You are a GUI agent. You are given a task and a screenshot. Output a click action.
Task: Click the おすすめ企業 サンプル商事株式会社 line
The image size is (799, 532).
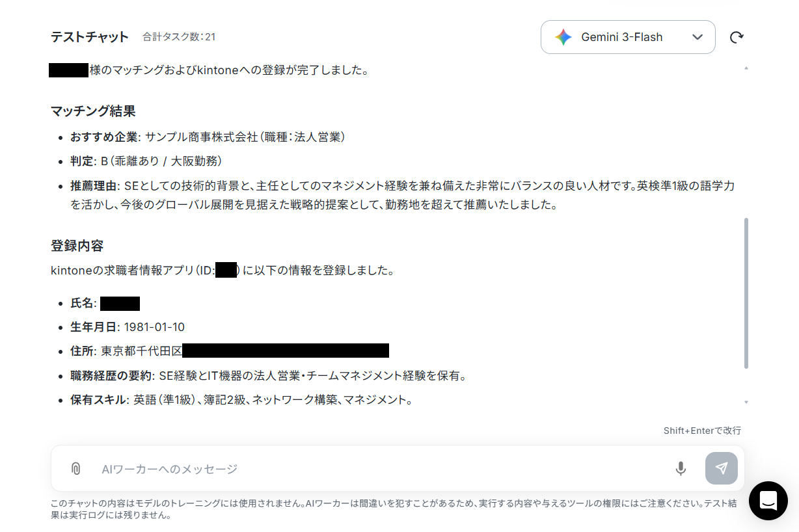(208, 137)
